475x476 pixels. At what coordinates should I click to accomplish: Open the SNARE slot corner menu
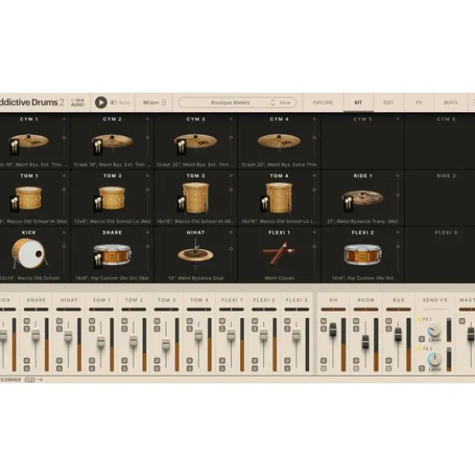pos(147,232)
